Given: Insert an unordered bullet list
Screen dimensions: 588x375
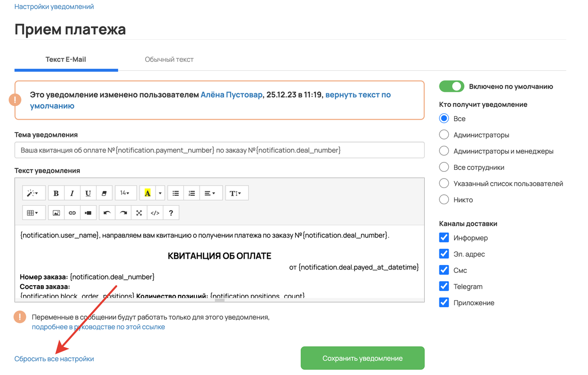Looking at the screenshot, I should point(176,193).
